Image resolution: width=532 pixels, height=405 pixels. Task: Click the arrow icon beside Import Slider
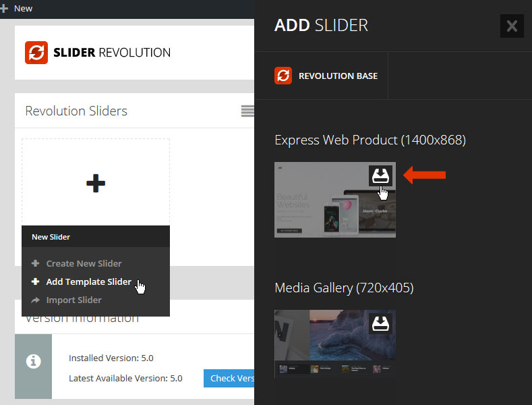tap(36, 300)
